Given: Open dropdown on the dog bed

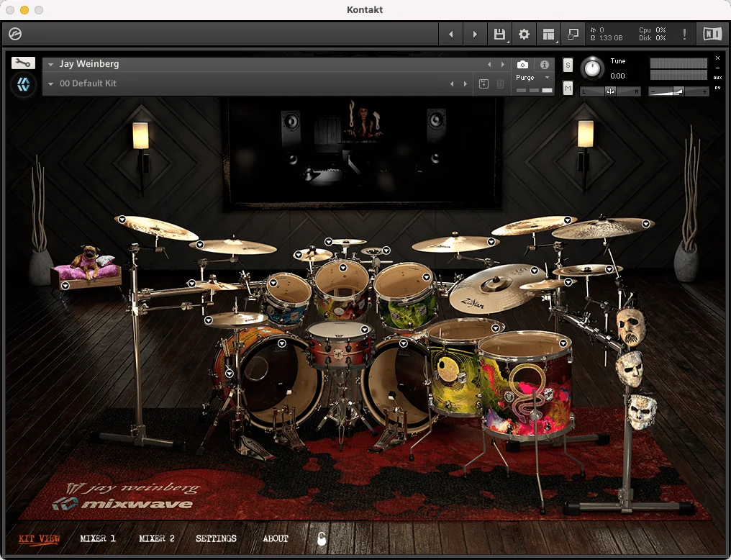Looking at the screenshot, I should (x=65, y=285).
